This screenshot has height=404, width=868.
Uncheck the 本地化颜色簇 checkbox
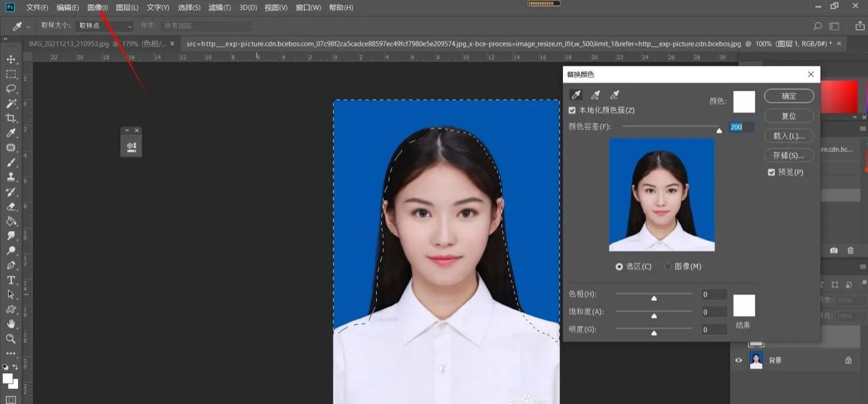coord(572,110)
